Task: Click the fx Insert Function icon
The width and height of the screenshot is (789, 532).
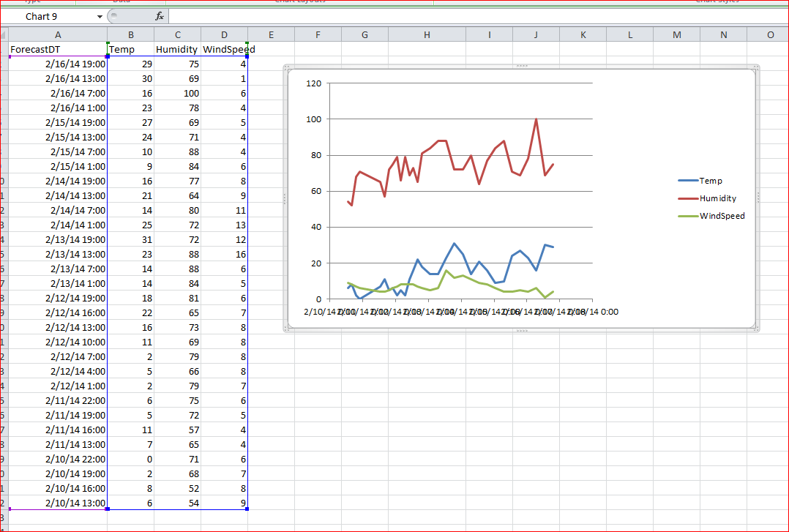Action: click(x=160, y=16)
